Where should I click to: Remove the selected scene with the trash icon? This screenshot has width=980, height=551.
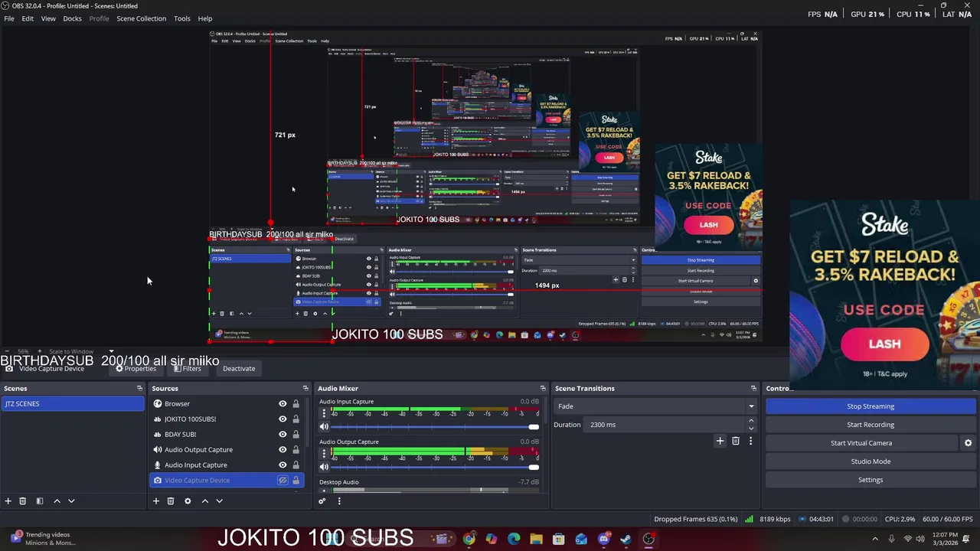pyautogui.click(x=23, y=501)
